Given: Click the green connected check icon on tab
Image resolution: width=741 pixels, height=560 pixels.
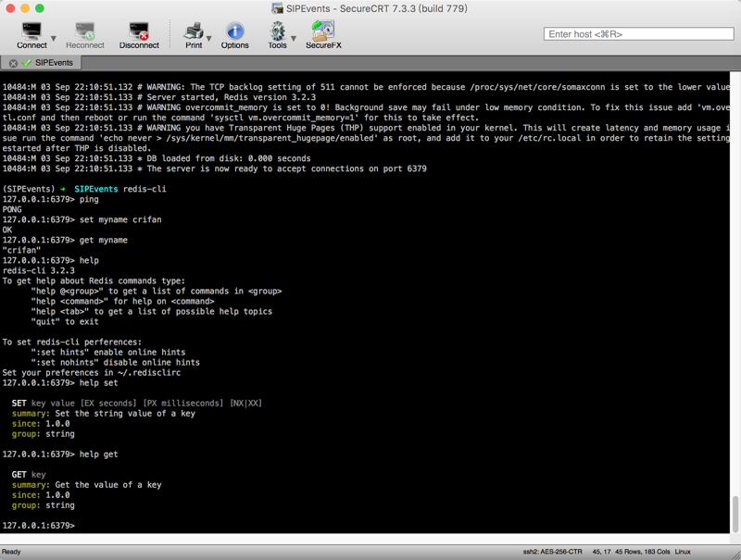Looking at the screenshot, I should 27,63.
